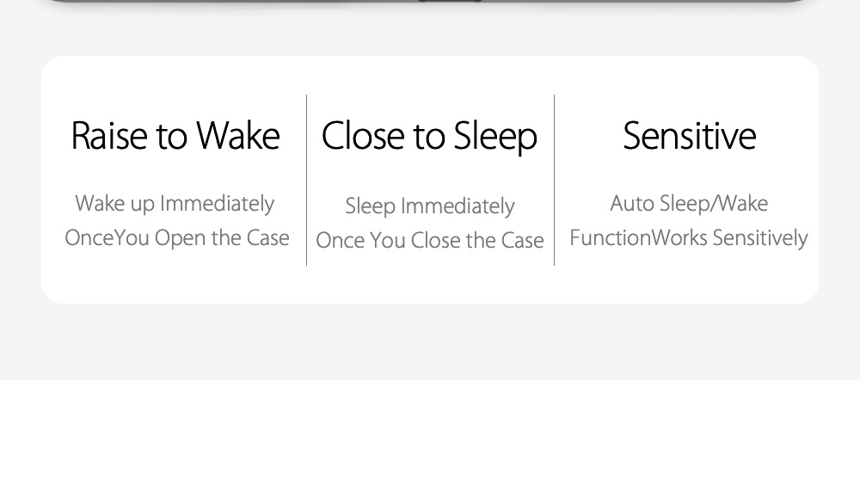The width and height of the screenshot is (860, 504).
Task: Click "Immediately" under the Raise to Wake heading
Action: coord(218,204)
